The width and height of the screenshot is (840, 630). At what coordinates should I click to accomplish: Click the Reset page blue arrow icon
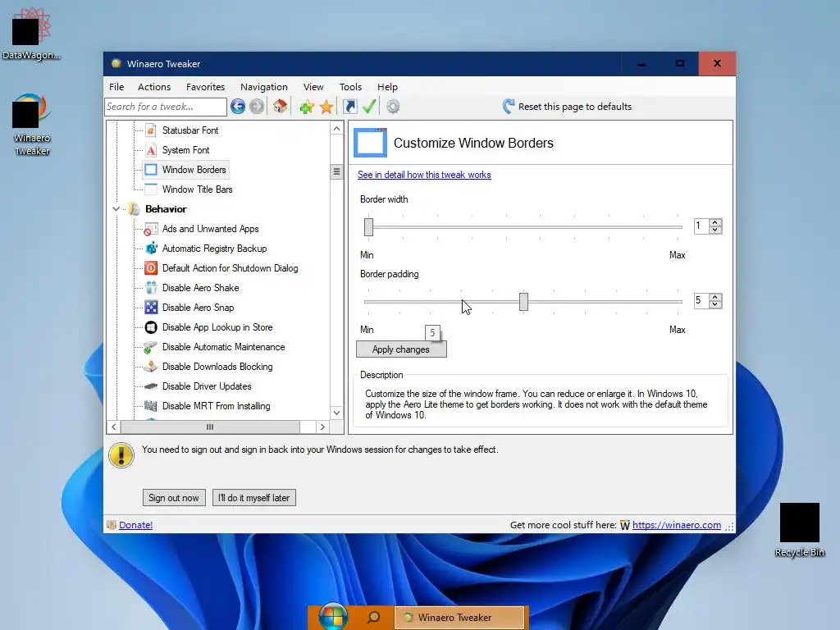509,106
